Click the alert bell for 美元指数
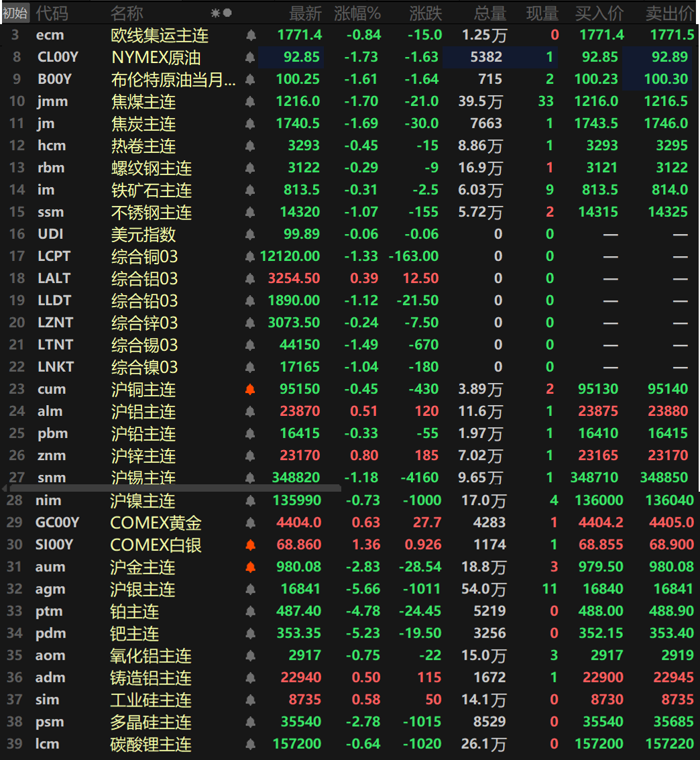The width and height of the screenshot is (700, 760). 250,233
